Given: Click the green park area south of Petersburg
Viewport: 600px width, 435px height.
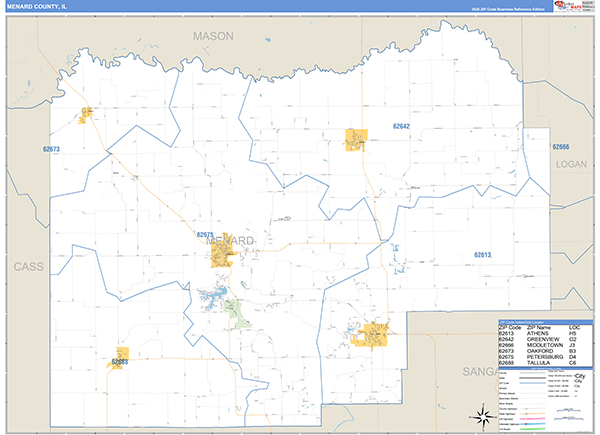Looking at the screenshot, I should [x=237, y=314].
